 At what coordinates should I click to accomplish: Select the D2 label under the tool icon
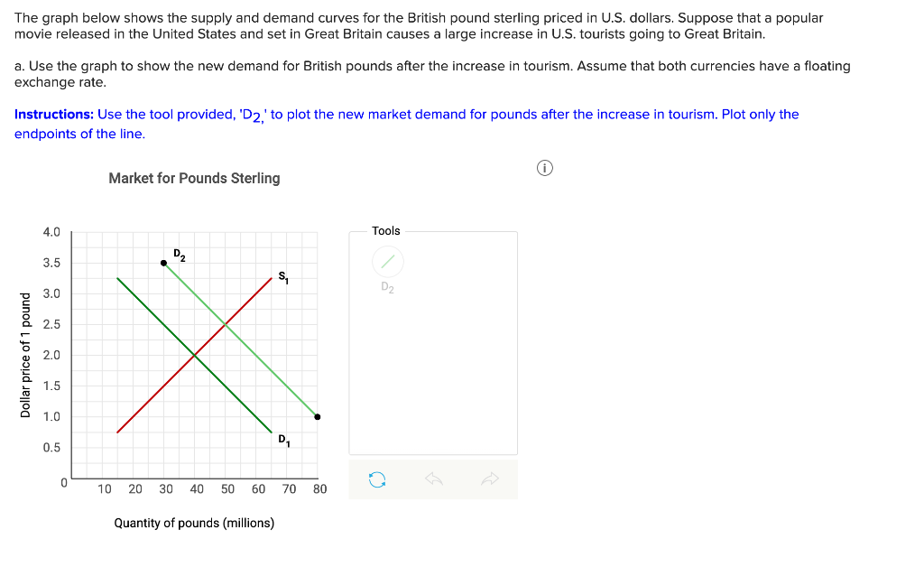(x=387, y=287)
